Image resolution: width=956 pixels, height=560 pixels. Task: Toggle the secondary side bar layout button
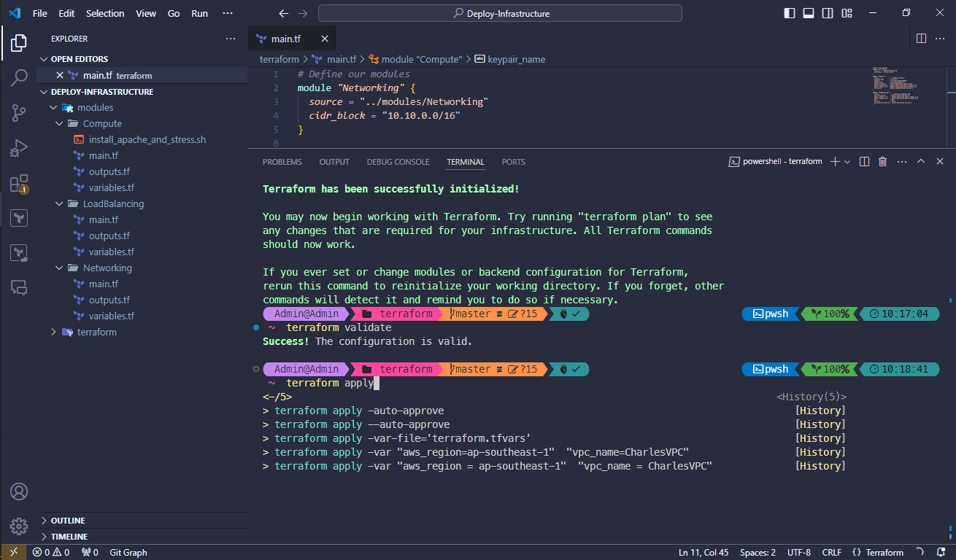828,13
